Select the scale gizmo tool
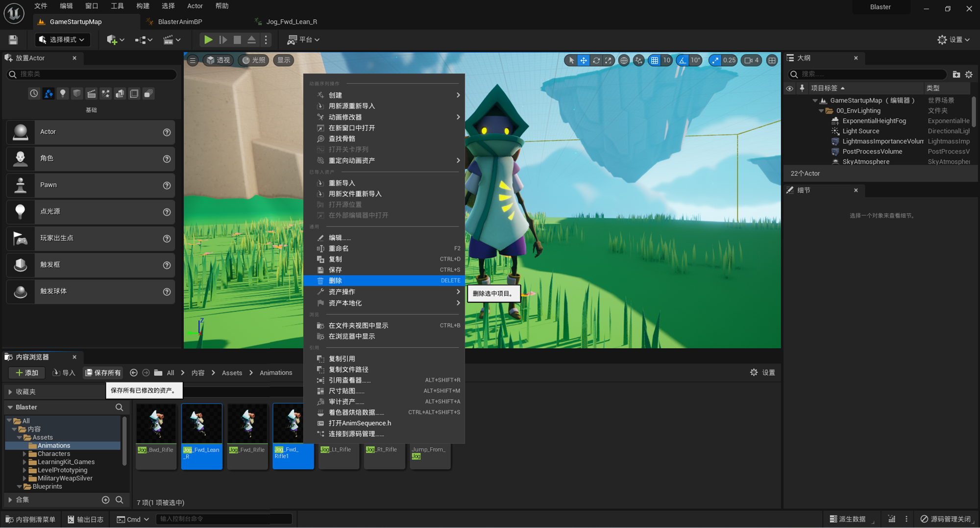Viewport: 980px width, 528px height. (x=608, y=60)
